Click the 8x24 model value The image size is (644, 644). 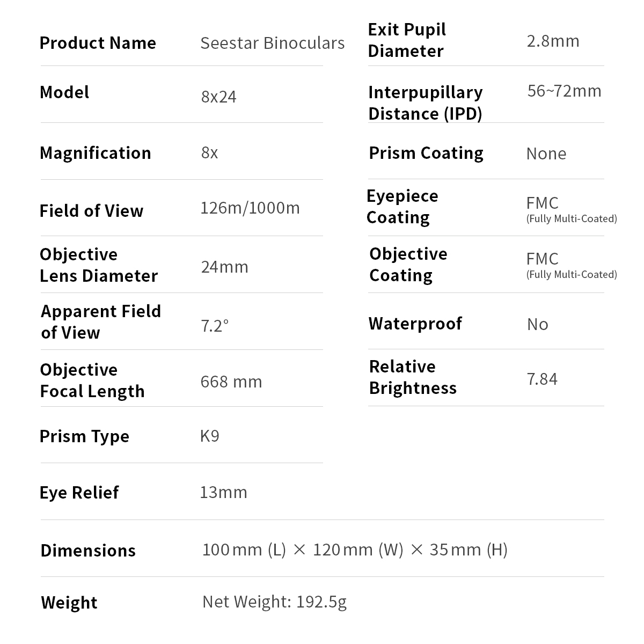pyautogui.click(x=218, y=97)
